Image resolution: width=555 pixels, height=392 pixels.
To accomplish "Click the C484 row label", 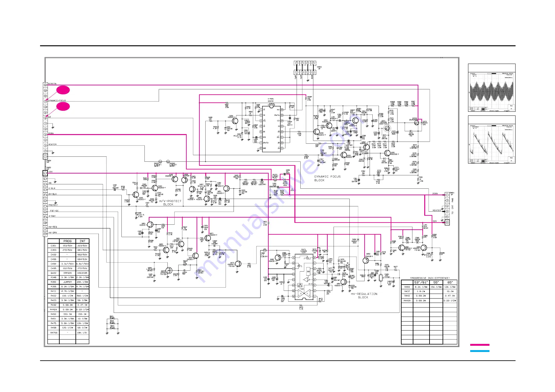I will pyautogui.click(x=53, y=264).
